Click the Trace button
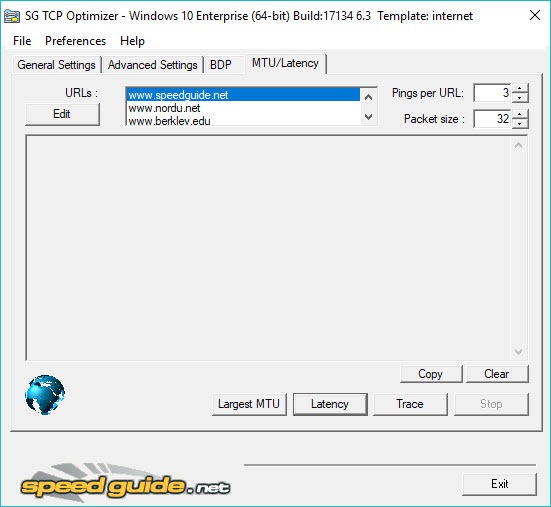 [x=410, y=404]
